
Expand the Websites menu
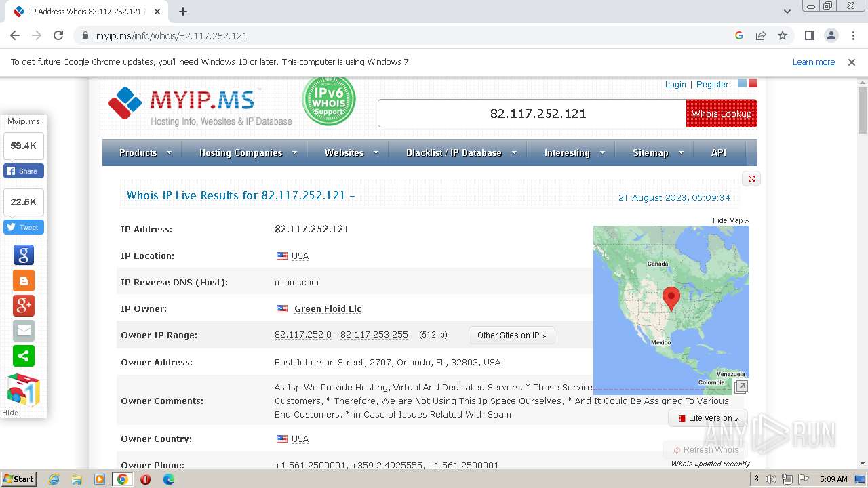pos(351,152)
